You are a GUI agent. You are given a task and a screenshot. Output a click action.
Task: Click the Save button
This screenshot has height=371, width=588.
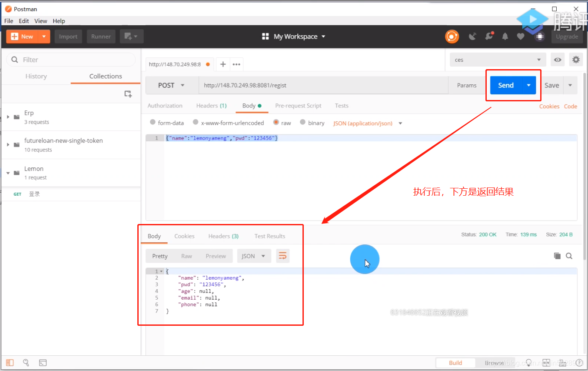(551, 85)
